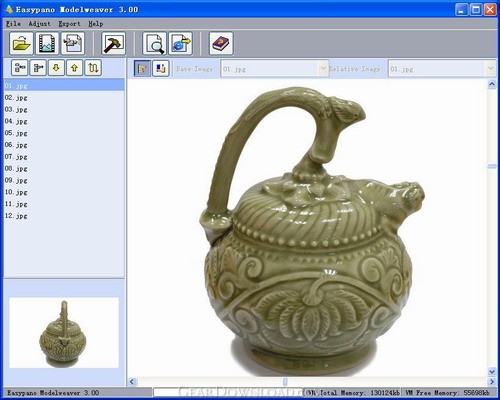Click the vertical scrollbar down arrow
Viewport: 500px width, 400px height.
[492, 371]
